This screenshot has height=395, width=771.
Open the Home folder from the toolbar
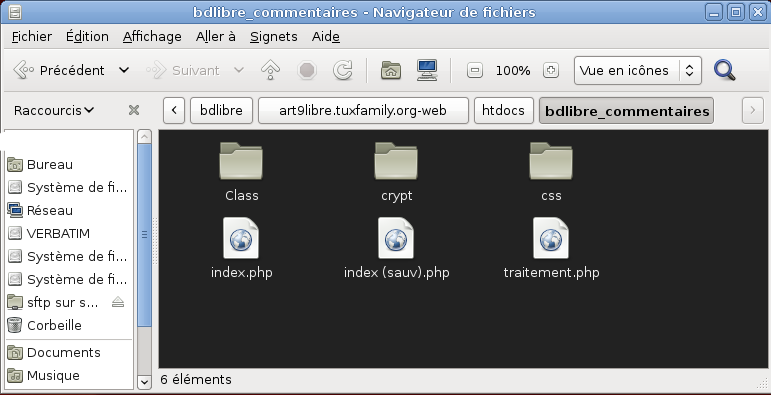[x=391, y=70]
